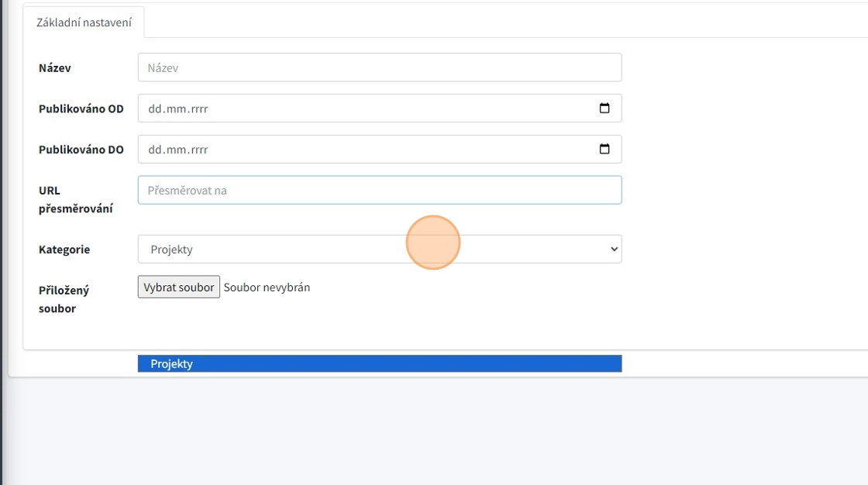Click the URL přesměrování label
This screenshot has width=868, height=485.
(x=75, y=200)
